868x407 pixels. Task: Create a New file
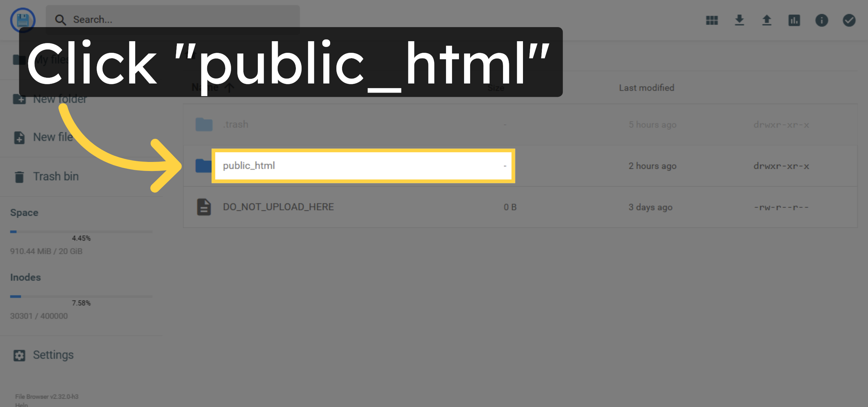pyautogui.click(x=52, y=137)
